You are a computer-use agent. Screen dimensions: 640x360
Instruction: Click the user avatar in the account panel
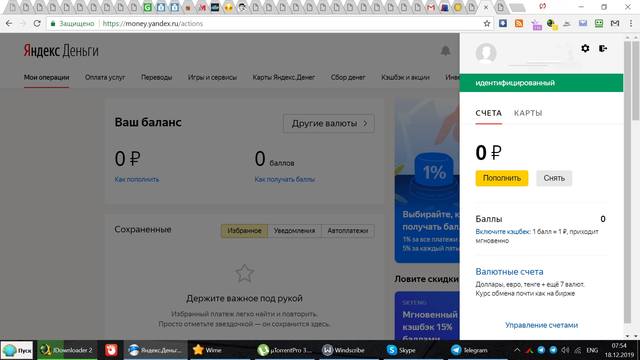tap(486, 53)
